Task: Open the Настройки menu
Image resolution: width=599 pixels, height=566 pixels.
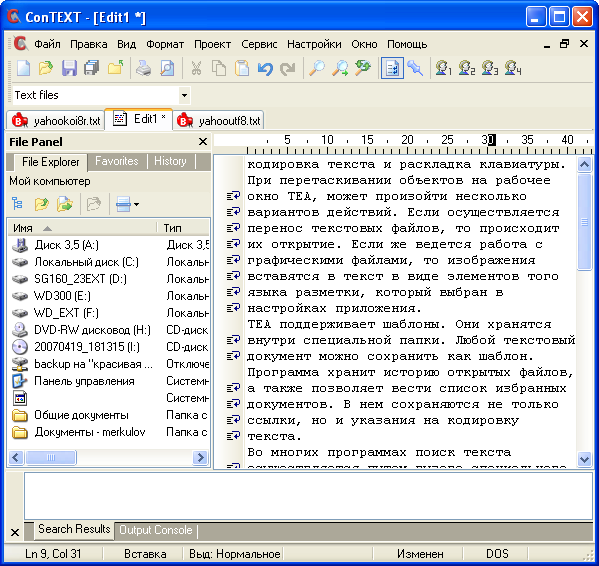Action: tap(314, 44)
